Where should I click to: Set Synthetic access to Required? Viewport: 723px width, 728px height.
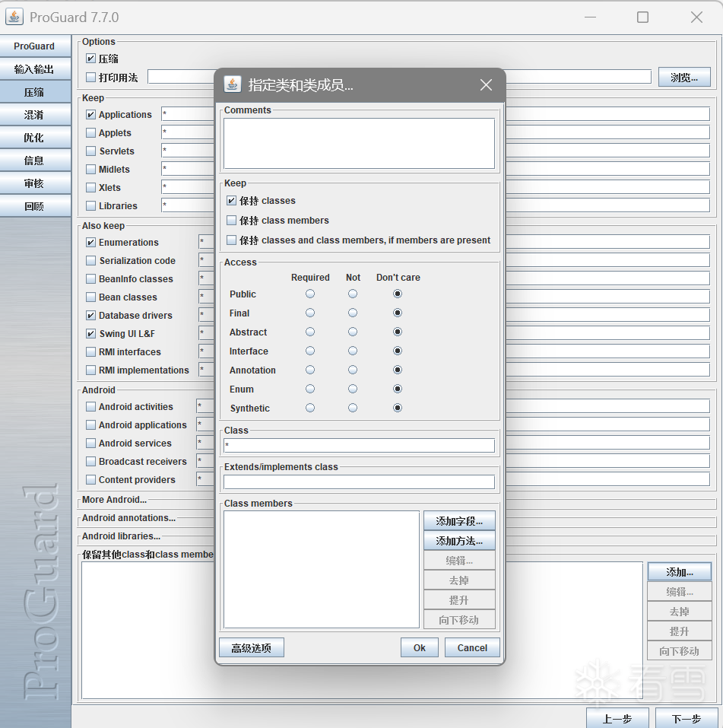coord(310,408)
